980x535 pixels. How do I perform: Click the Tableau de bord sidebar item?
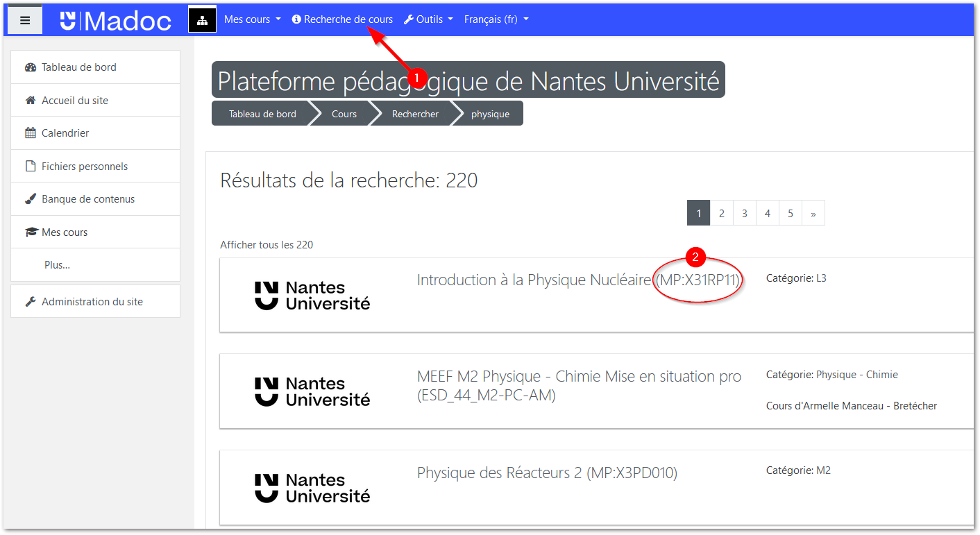78,67
